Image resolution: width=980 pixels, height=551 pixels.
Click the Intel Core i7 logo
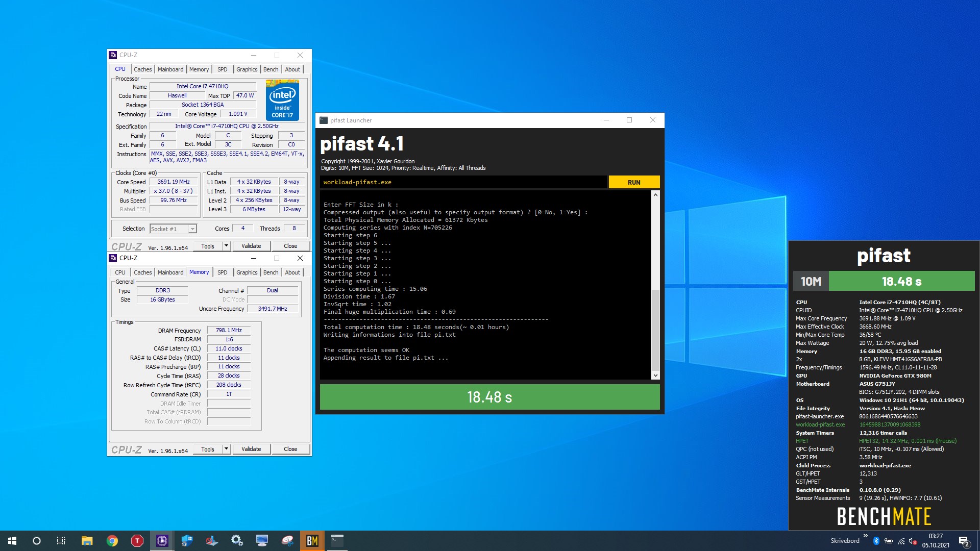(x=282, y=99)
